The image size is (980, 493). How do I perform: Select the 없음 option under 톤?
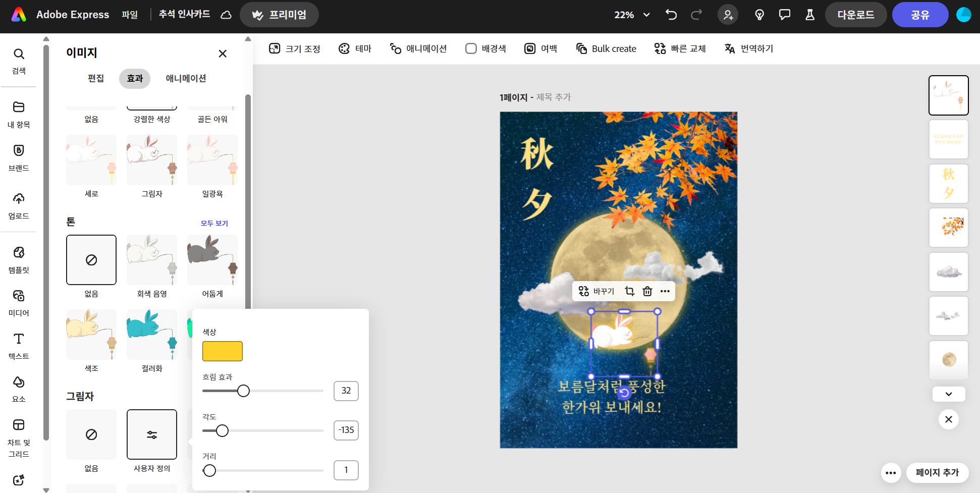coord(91,260)
